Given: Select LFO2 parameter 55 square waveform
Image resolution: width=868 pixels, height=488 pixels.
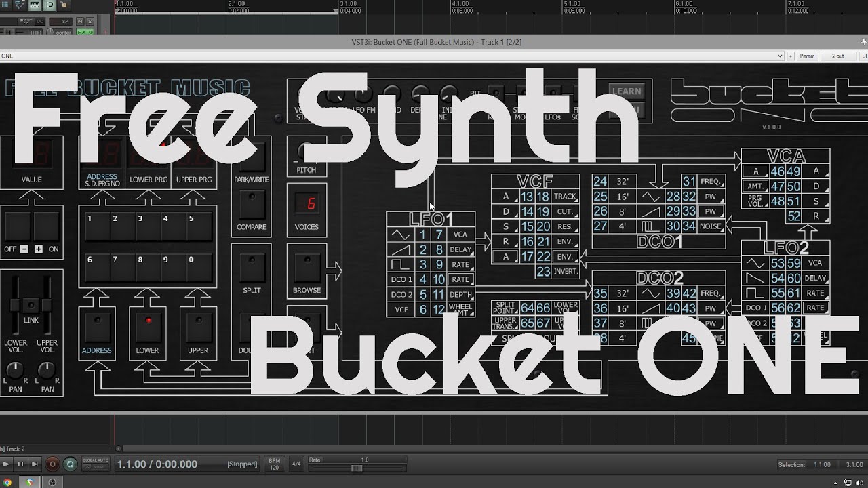Looking at the screenshot, I should point(777,293).
